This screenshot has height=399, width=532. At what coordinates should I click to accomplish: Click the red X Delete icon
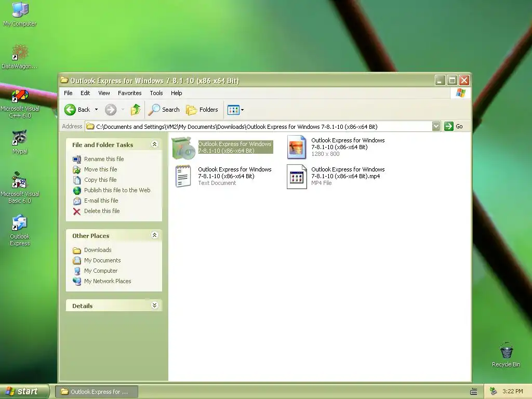pyautogui.click(x=77, y=211)
